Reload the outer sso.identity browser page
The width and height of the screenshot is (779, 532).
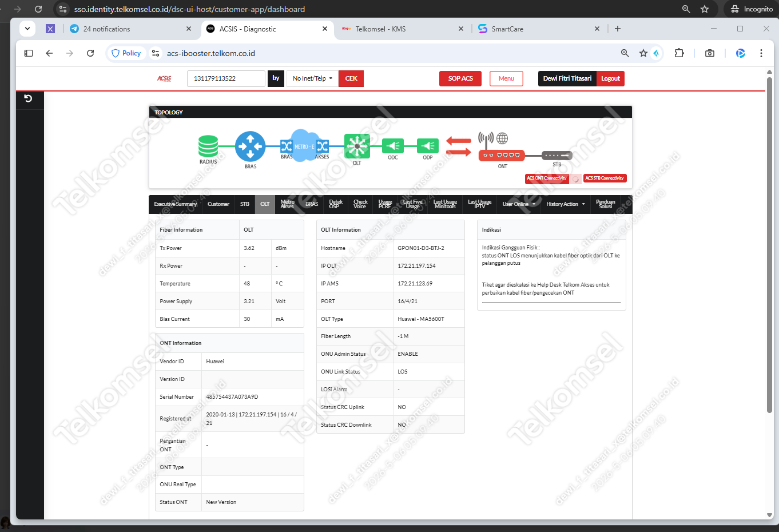click(x=38, y=9)
